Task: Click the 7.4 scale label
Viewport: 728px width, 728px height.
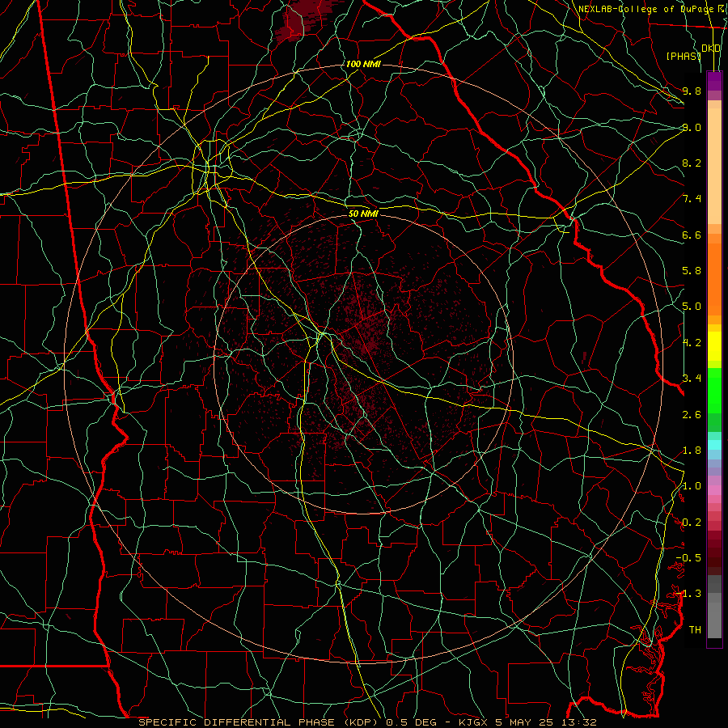Action: (692, 199)
